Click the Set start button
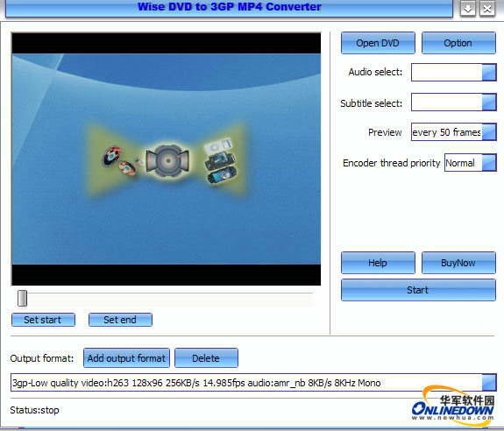This screenshot has height=431, width=504. click(43, 320)
